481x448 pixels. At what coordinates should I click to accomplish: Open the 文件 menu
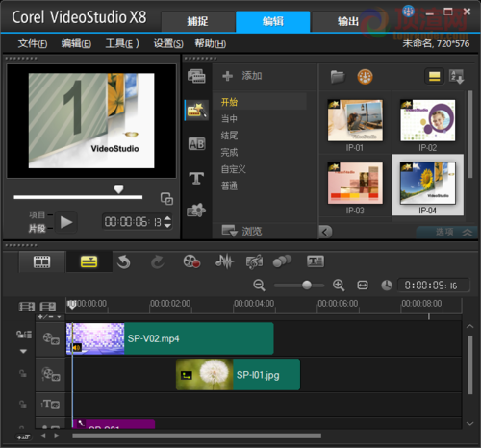tap(33, 43)
